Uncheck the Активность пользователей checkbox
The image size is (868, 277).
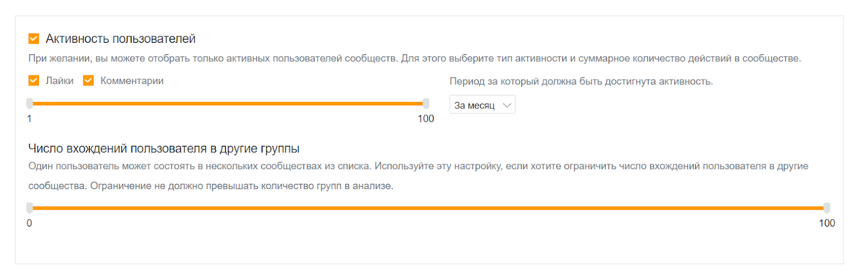coord(34,38)
